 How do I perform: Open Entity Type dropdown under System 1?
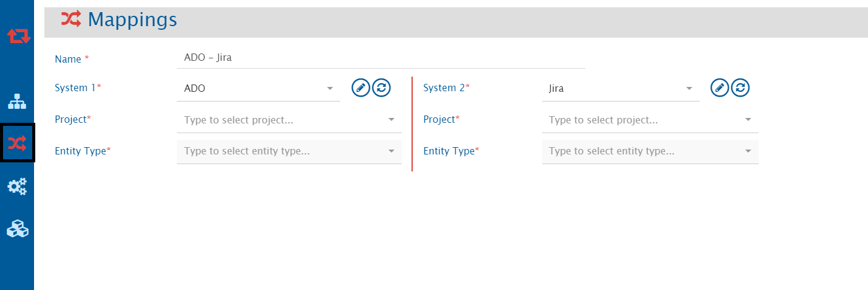click(289, 151)
